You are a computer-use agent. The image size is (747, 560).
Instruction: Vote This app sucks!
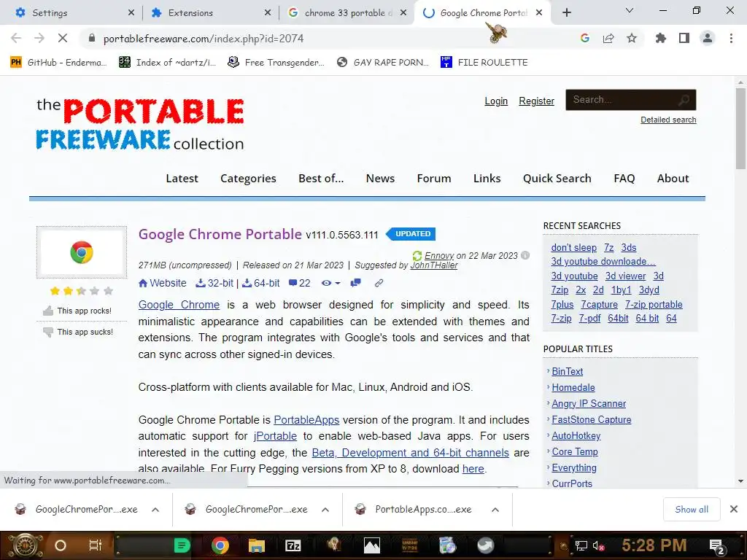point(78,332)
